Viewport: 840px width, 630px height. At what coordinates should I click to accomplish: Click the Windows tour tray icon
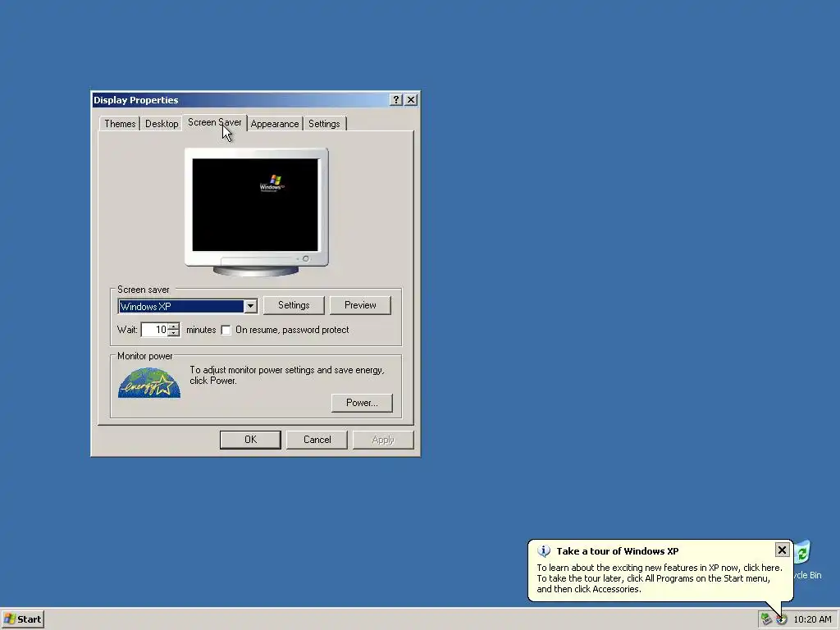tap(782, 620)
